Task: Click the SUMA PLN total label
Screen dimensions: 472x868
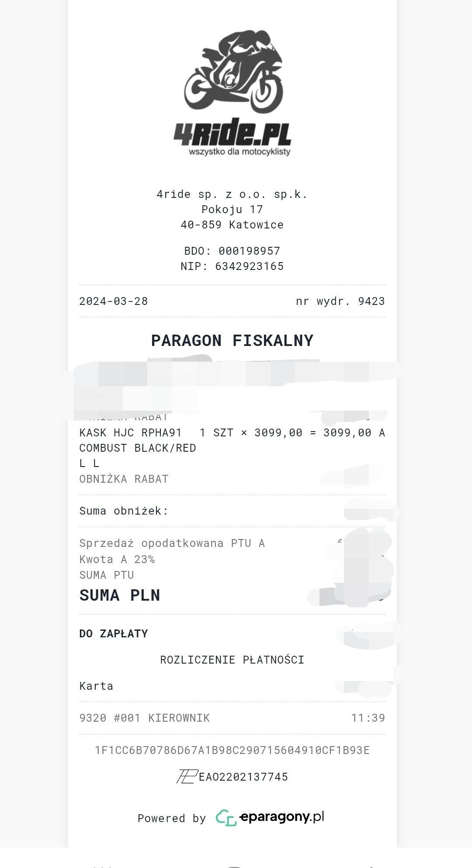Action: pos(120,595)
